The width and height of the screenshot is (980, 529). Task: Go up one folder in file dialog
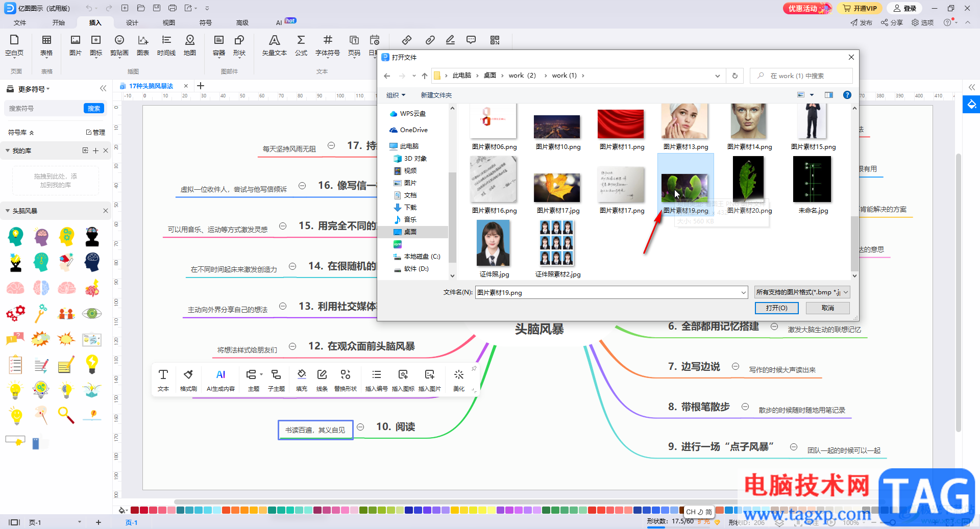425,75
